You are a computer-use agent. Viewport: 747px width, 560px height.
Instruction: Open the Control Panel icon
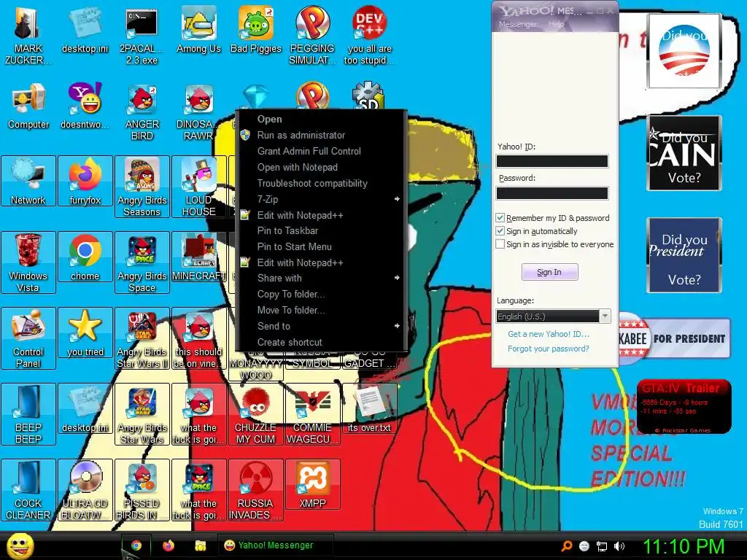tap(28, 338)
